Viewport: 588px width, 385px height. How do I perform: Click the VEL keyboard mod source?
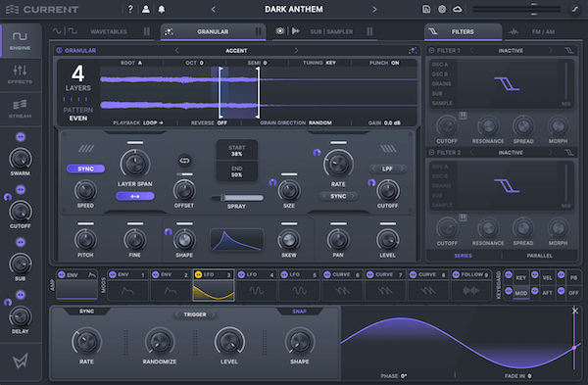coord(547,278)
